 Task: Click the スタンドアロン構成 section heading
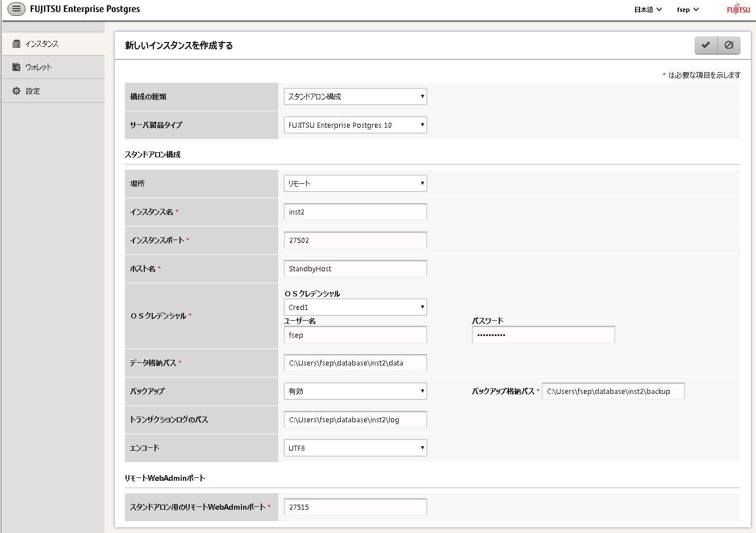153,154
